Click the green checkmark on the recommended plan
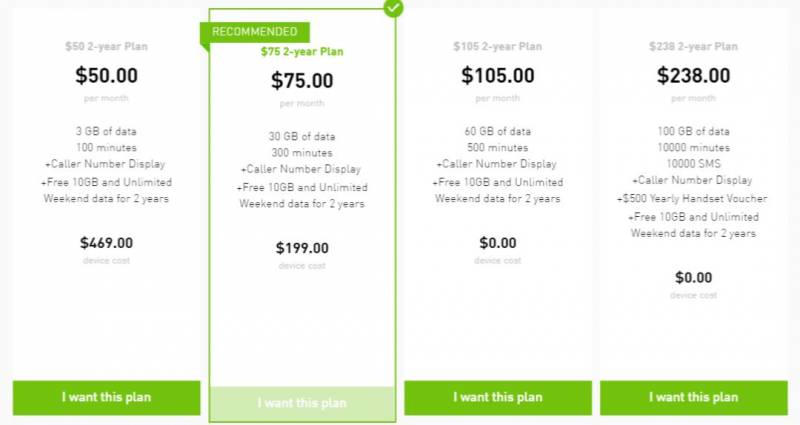Viewport: 800px width, 425px height. pyautogui.click(x=394, y=9)
